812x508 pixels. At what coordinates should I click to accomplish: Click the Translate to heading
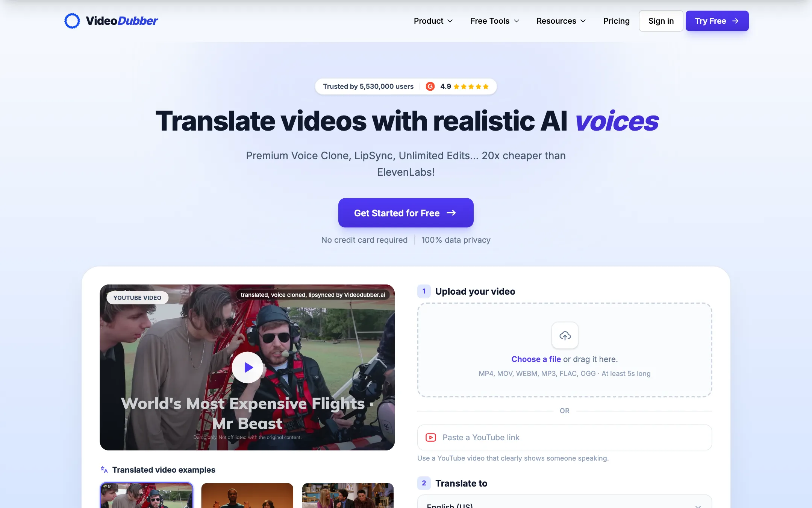pos(461,483)
